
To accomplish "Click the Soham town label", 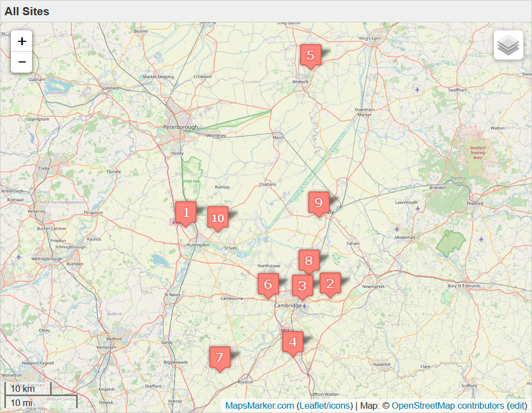I will click(x=353, y=243).
